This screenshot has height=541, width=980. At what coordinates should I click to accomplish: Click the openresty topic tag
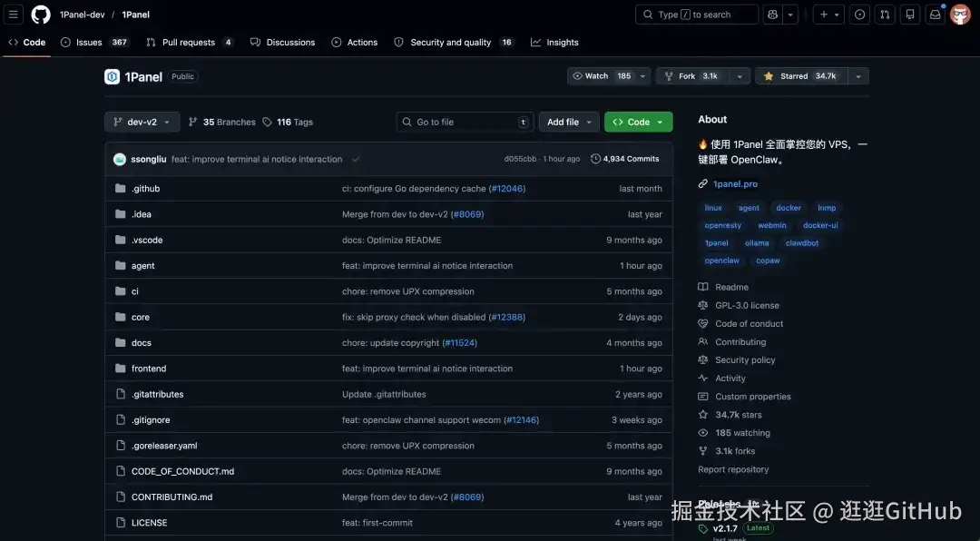[722, 225]
